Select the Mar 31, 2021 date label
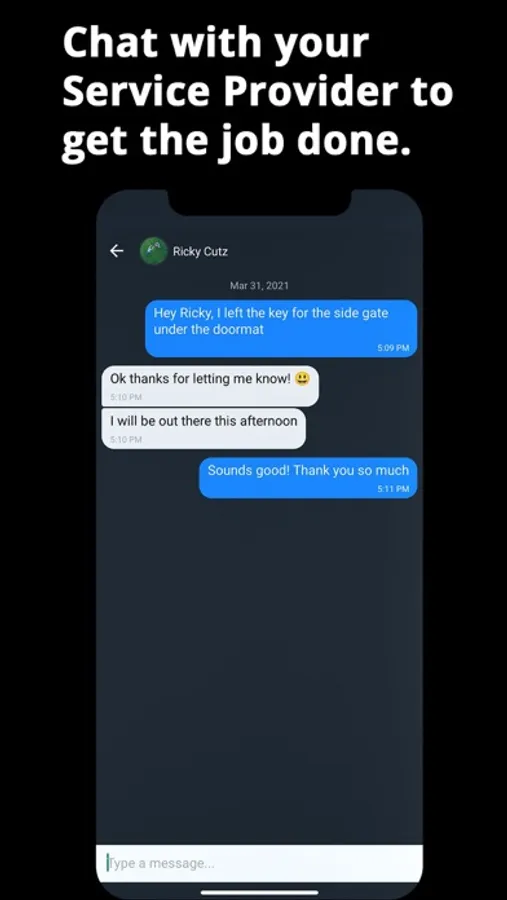The width and height of the screenshot is (507, 900). [259, 285]
